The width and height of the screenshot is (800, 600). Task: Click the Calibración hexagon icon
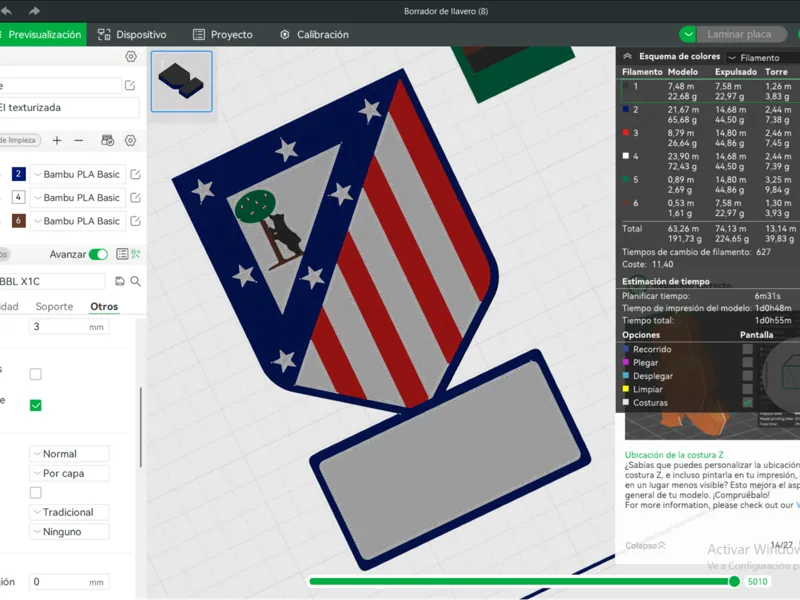[285, 34]
